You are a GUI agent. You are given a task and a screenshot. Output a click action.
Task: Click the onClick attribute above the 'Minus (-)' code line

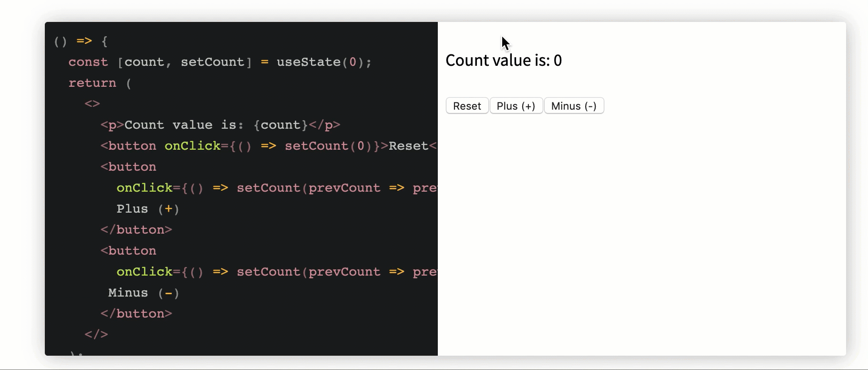tap(145, 272)
